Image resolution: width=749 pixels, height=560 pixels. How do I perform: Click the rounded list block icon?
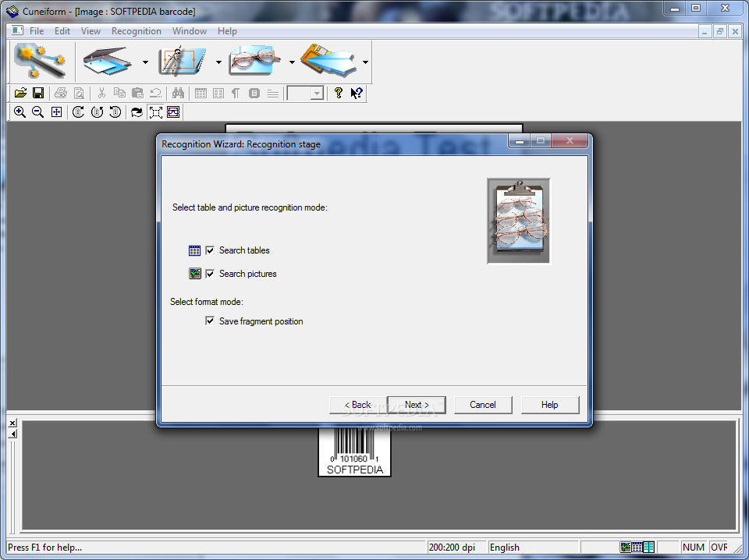254,93
